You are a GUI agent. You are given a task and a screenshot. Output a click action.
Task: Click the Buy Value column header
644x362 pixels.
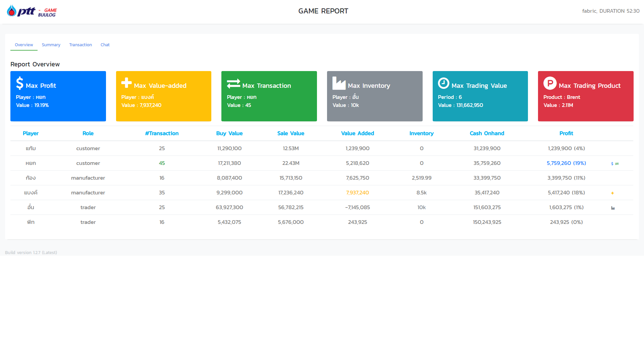(229, 133)
